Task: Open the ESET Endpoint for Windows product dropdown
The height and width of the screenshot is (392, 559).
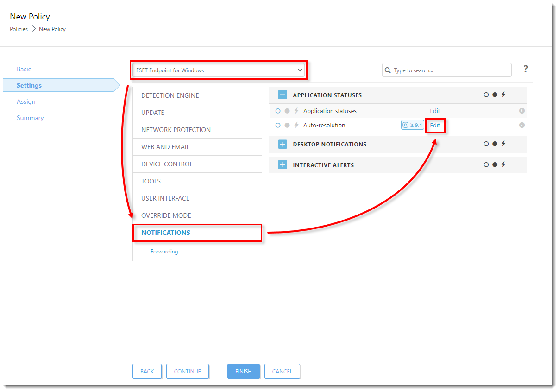Action: pos(219,70)
